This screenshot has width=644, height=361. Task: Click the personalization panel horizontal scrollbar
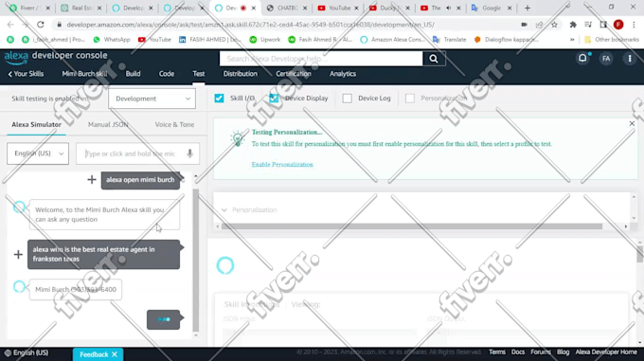[x=412, y=226]
